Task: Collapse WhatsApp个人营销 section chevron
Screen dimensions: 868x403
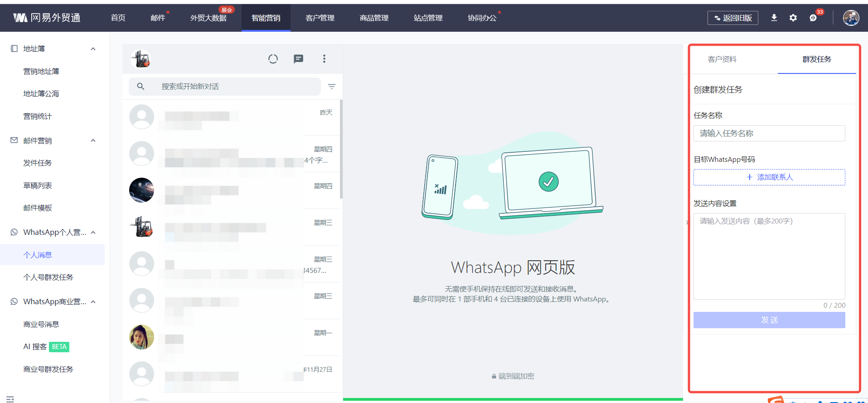Action: 93,232
